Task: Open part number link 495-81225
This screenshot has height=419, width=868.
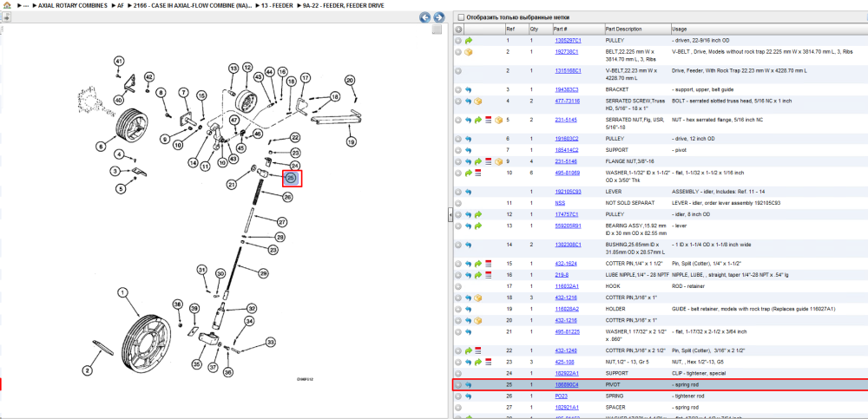Action: 568,331
